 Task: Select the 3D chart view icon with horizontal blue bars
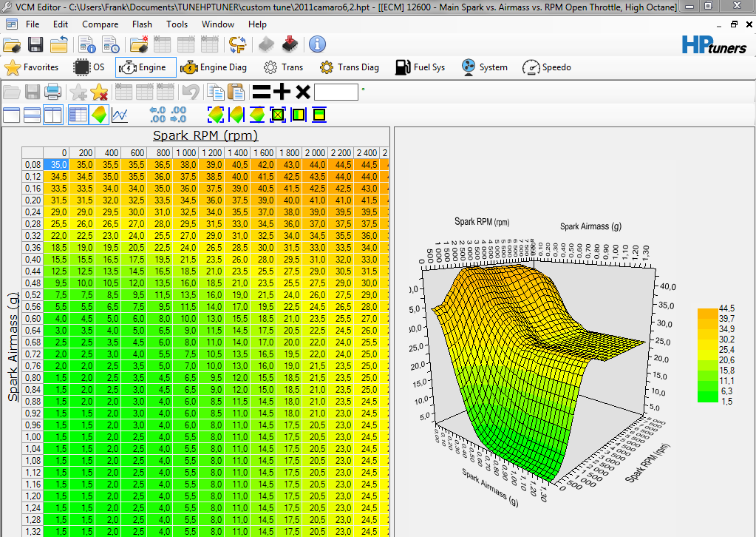(257, 115)
